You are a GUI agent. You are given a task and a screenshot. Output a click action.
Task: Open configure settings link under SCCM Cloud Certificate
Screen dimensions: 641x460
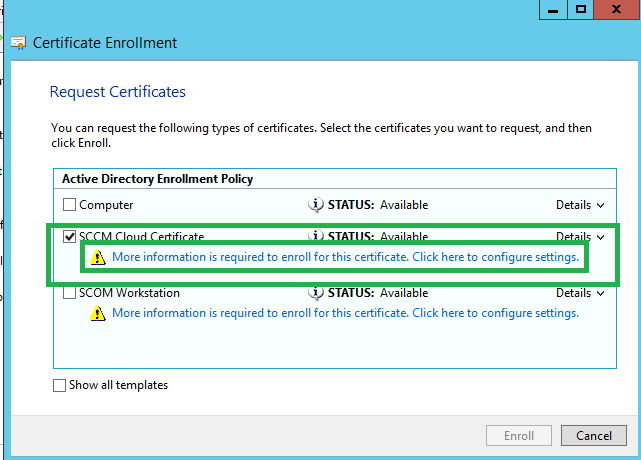click(345, 257)
